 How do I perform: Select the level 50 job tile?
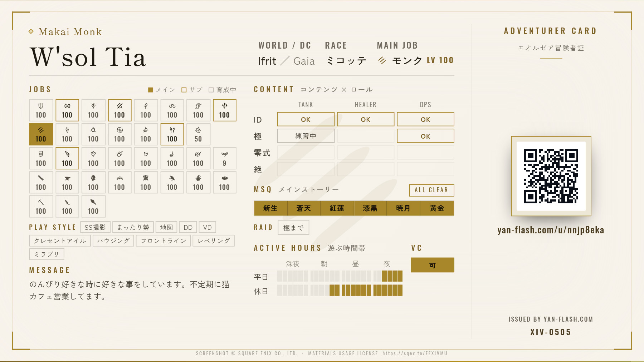point(198,134)
